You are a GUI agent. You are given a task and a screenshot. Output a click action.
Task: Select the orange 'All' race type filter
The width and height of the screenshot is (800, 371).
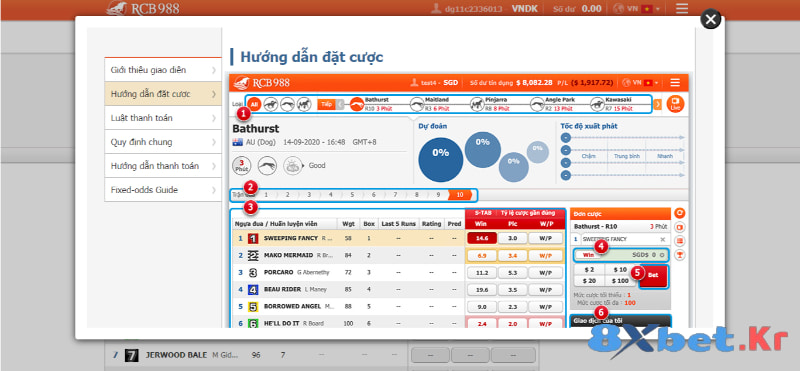coord(254,104)
